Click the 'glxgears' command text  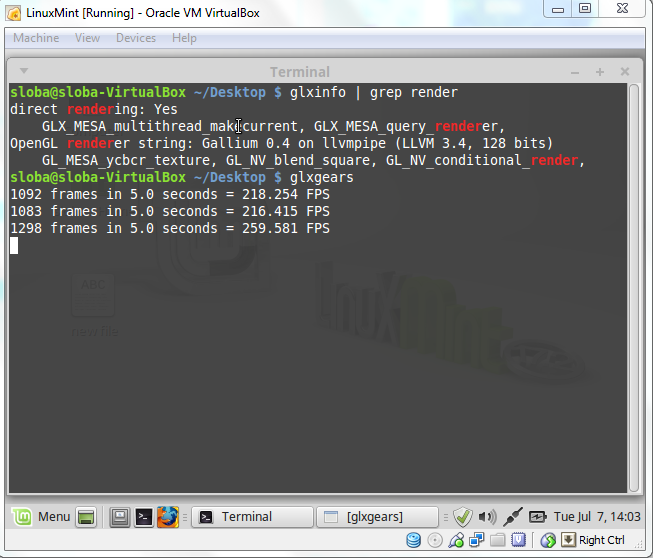(322, 178)
